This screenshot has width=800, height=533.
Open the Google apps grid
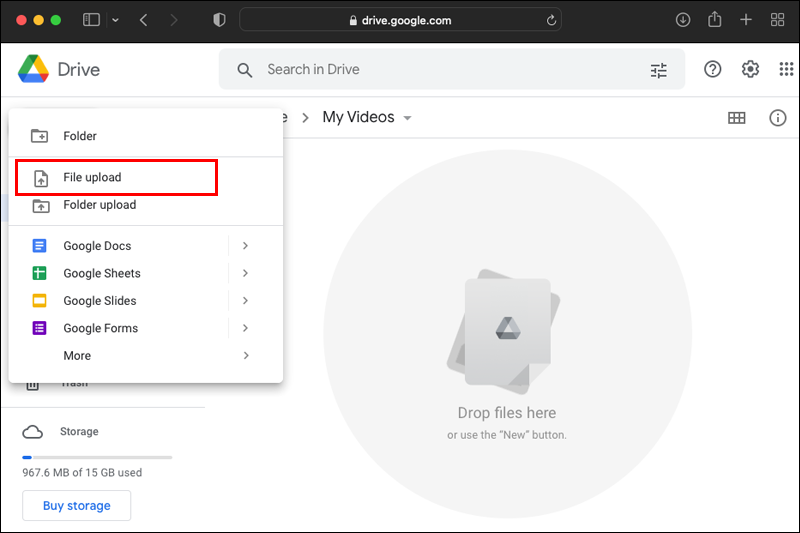(x=786, y=69)
